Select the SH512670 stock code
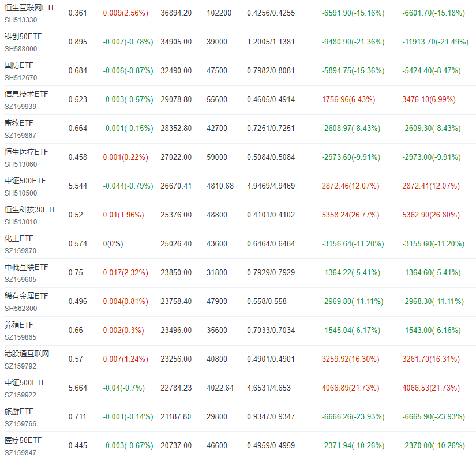 pyautogui.click(x=21, y=78)
